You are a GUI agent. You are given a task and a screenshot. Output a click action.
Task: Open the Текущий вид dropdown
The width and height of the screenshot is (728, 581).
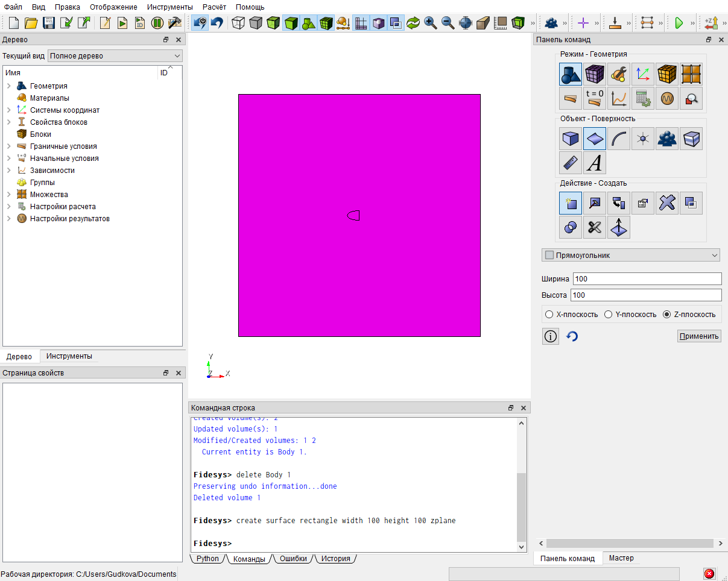point(115,56)
